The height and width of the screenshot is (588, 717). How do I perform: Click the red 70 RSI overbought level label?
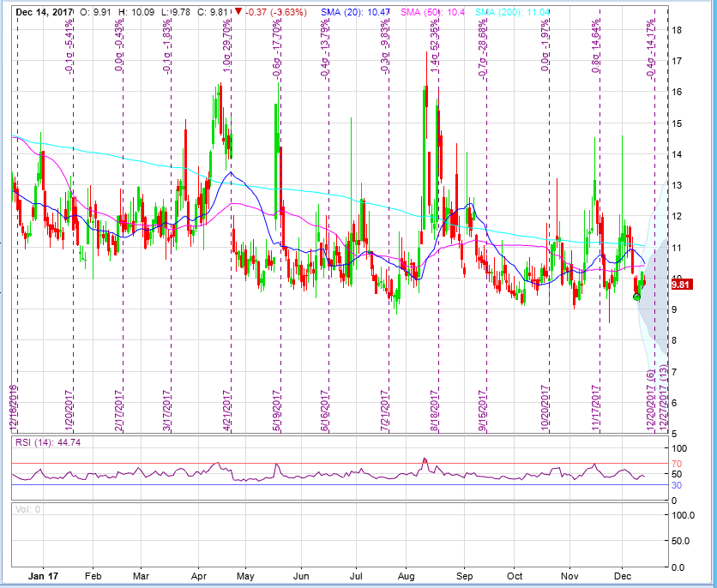pos(677,464)
